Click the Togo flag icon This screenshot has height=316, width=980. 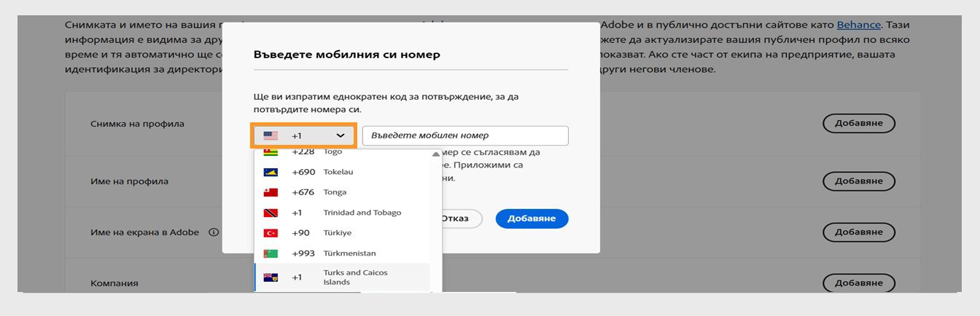tap(271, 152)
